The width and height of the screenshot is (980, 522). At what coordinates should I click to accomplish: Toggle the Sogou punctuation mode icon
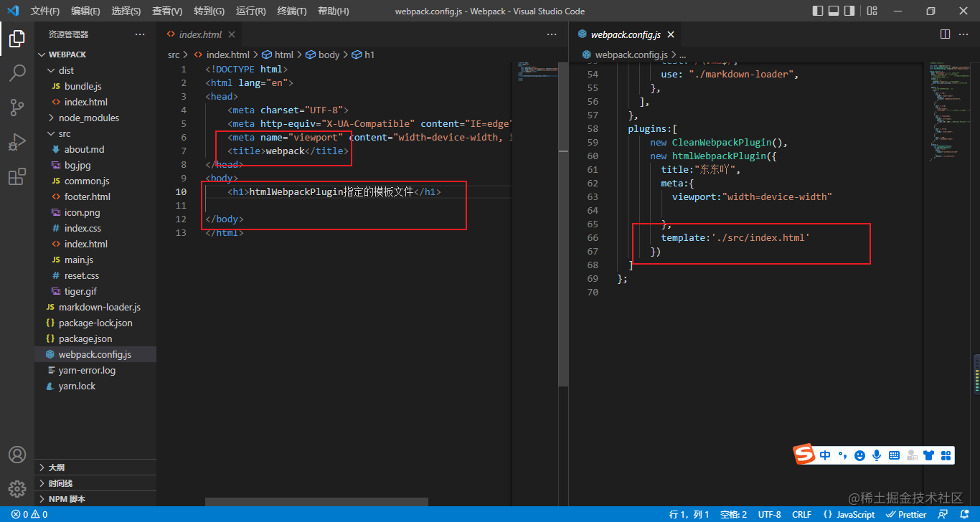[x=842, y=455]
